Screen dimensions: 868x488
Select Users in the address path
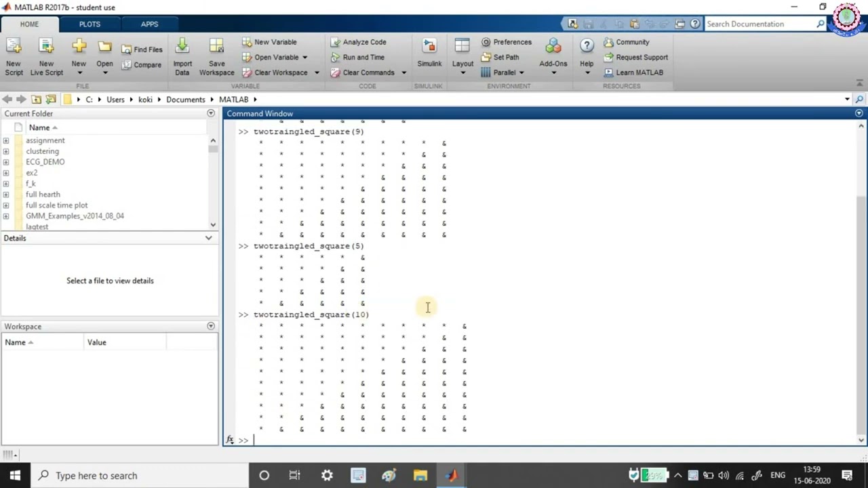click(115, 100)
